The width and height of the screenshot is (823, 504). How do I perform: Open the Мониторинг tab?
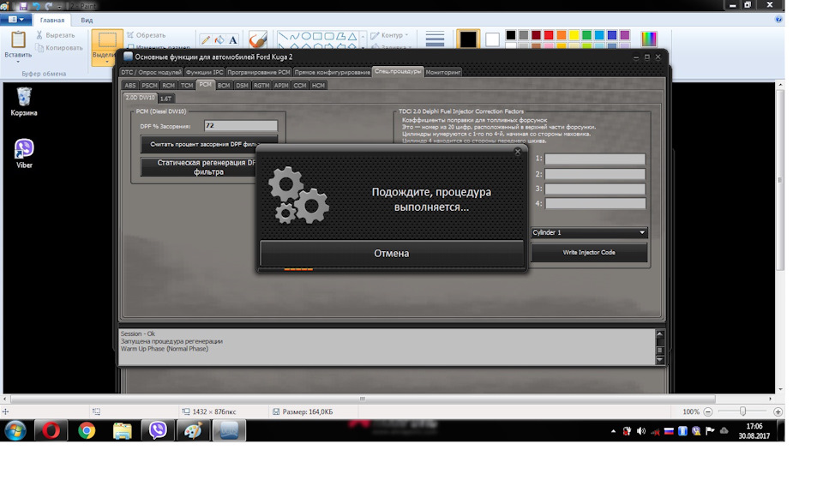pos(443,72)
